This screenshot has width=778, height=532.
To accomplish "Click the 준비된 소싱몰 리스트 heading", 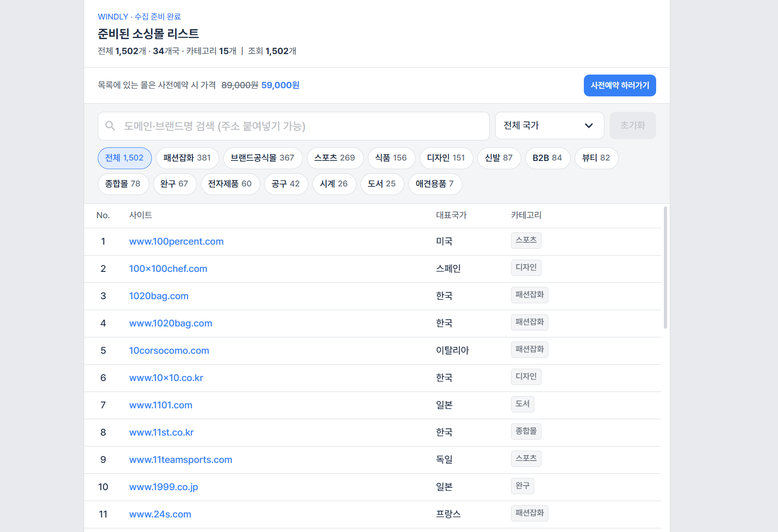I will [x=148, y=34].
